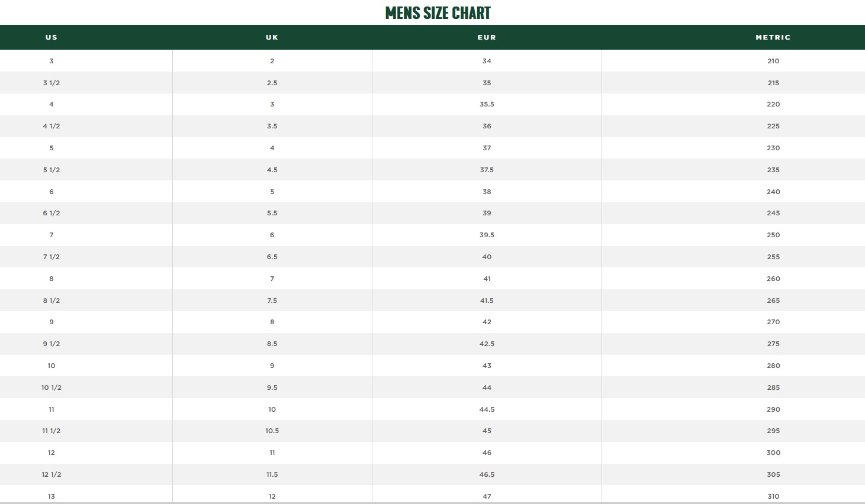Click the UK column header
This screenshot has height=504, width=865.
pos(272,37)
